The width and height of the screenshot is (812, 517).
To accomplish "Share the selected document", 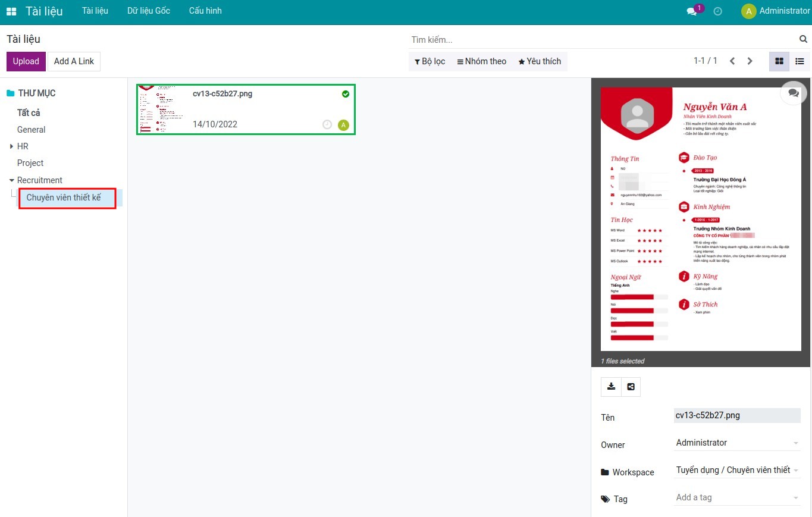I will click(x=631, y=387).
